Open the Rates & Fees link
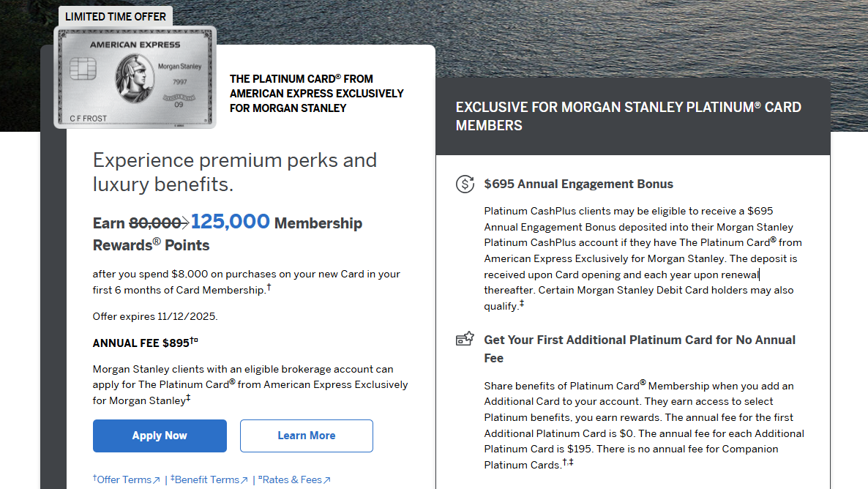This screenshot has height=489, width=868. point(291,479)
